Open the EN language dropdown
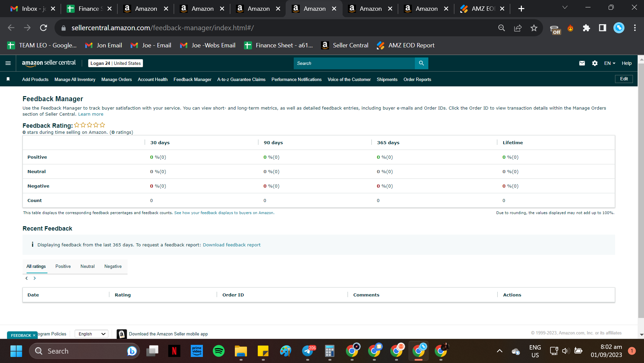Viewport: 644px width, 363px height. [610, 63]
